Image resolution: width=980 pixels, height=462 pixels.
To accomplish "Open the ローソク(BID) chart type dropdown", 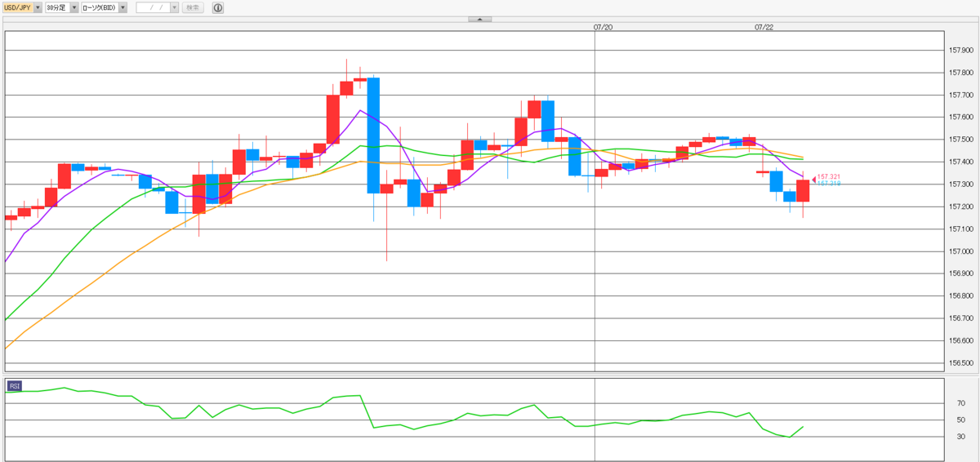I will [x=105, y=7].
